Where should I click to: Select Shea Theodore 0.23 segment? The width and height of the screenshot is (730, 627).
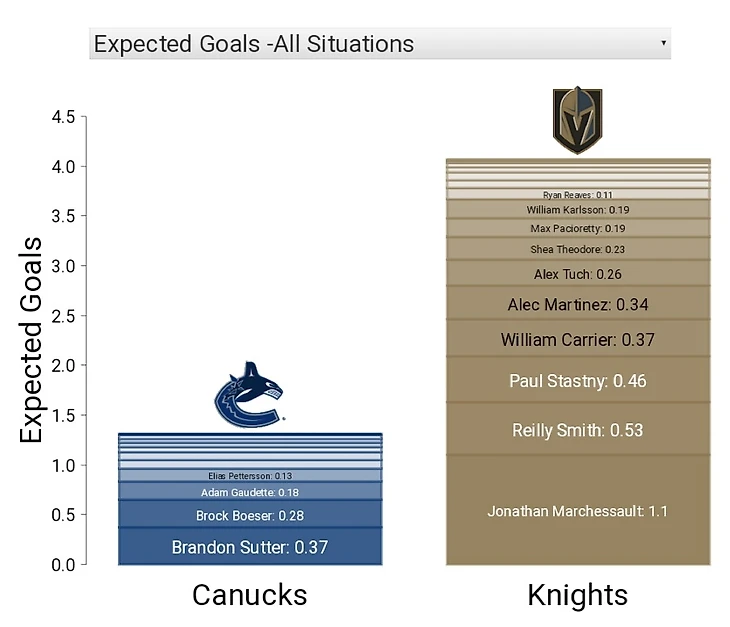coord(577,249)
